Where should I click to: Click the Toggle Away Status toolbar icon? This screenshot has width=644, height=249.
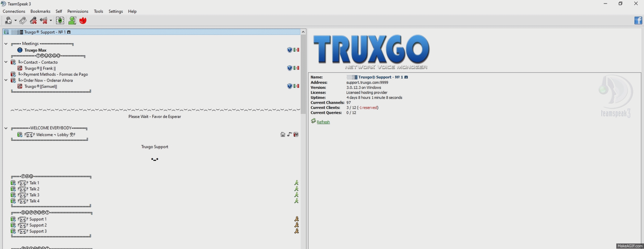point(9,21)
